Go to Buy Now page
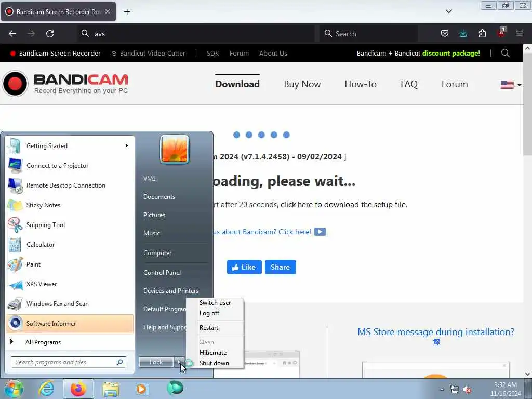The width and height of the screenshot is (532, 399). tap(302, 84)
